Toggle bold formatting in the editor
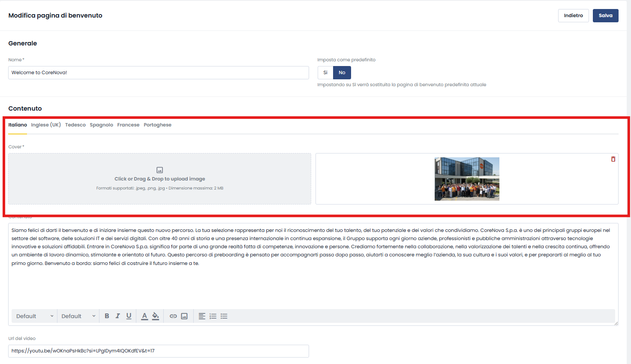Image resolution: width=631 pixels, height=364 pixels. (x=107, y=316)
